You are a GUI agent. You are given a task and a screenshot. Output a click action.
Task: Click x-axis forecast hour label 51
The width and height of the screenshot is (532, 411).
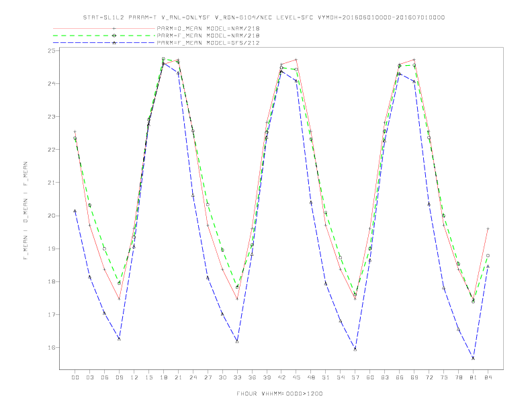[326, 377]
